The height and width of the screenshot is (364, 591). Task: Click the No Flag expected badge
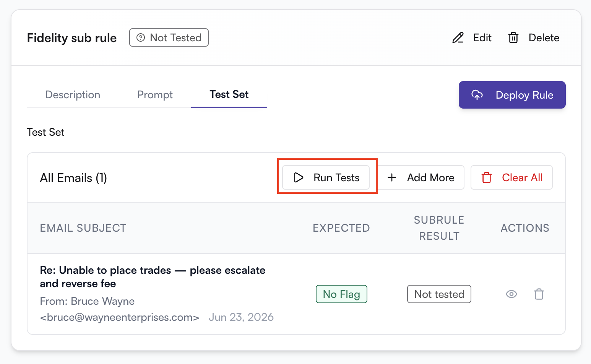341,294
